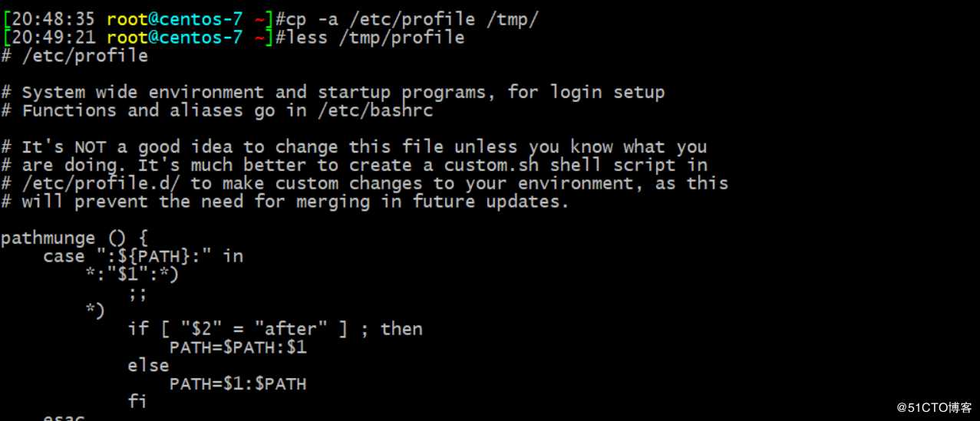Click the 'case ":${PATH}:" in' line

click(x=143, y=256)
